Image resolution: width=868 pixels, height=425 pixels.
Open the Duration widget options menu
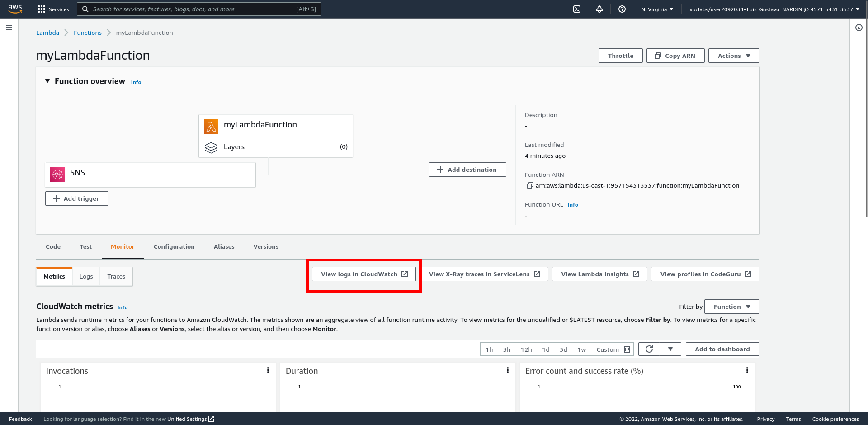click(x=508, y=370)
